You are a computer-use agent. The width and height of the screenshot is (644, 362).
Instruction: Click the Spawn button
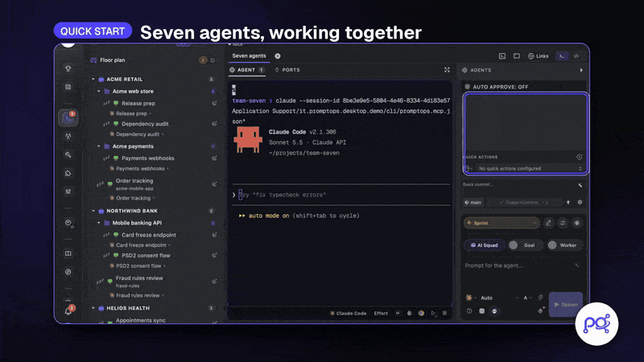pos(566,304)
